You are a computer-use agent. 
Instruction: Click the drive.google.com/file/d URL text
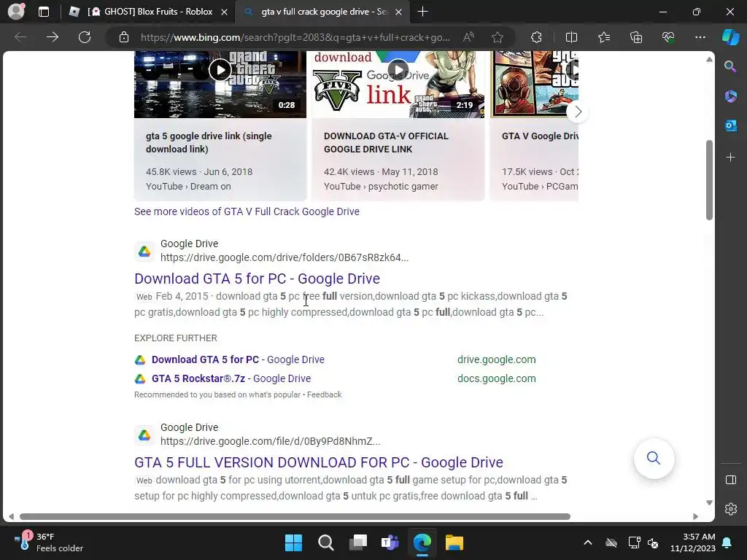coord(270,441)
